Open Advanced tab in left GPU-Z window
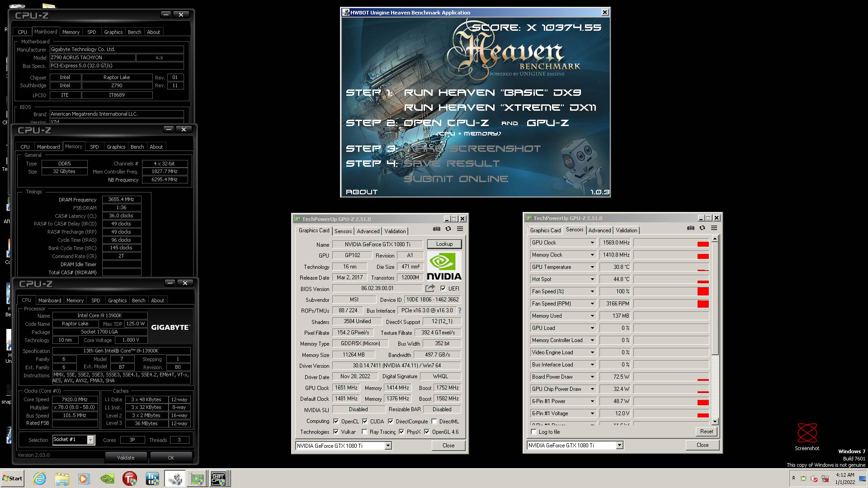Image resolution: width=868 pixels, height=488 pixels. tap(368, 231)
